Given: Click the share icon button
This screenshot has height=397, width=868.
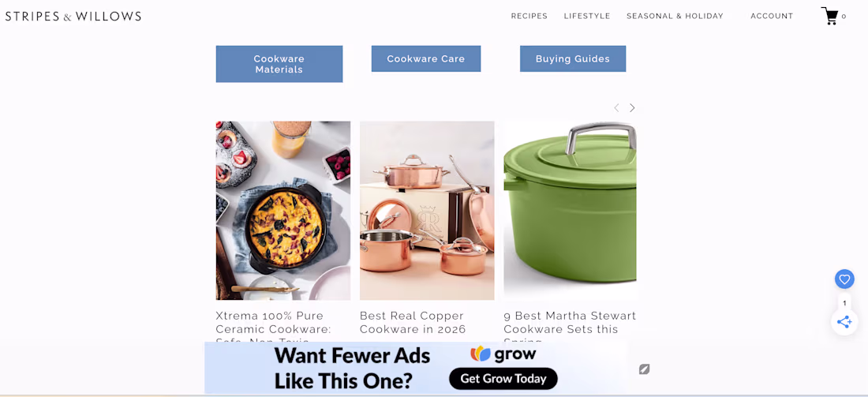Looking at the screenshot, I should tap(844, 322).
